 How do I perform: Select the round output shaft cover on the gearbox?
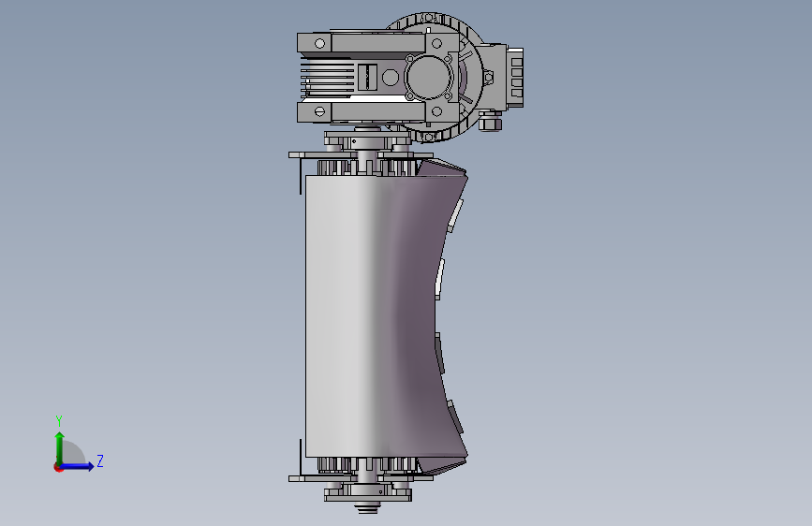click(428, 78)
